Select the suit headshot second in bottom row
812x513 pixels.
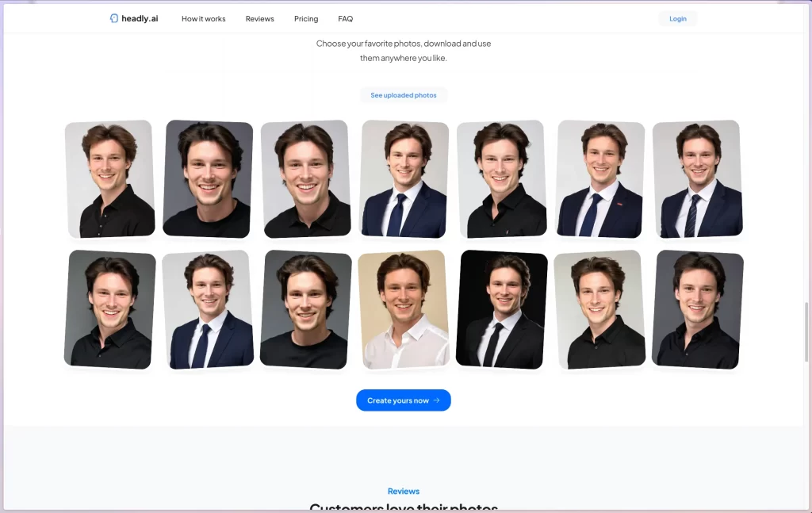(x=209, y=309)
